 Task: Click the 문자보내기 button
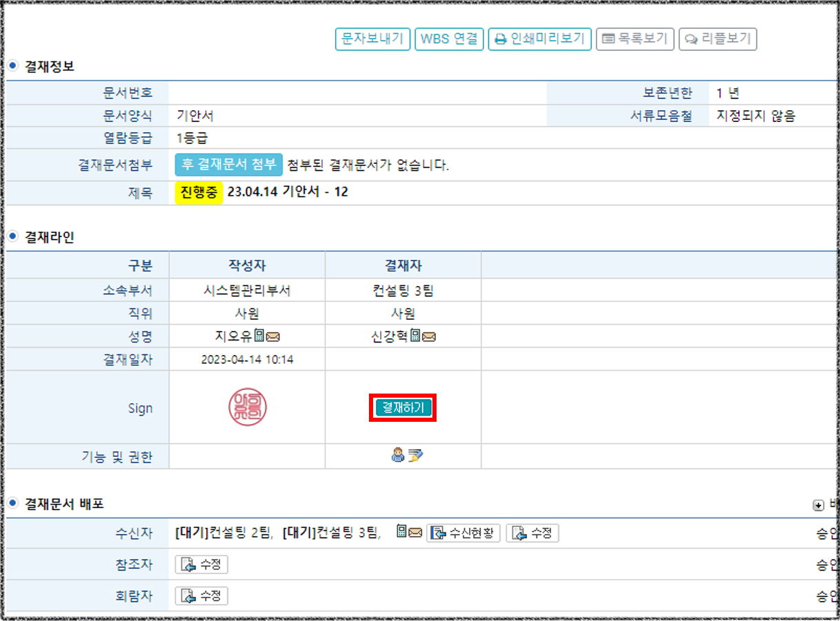pyautogui.click(x=372, y=39)
